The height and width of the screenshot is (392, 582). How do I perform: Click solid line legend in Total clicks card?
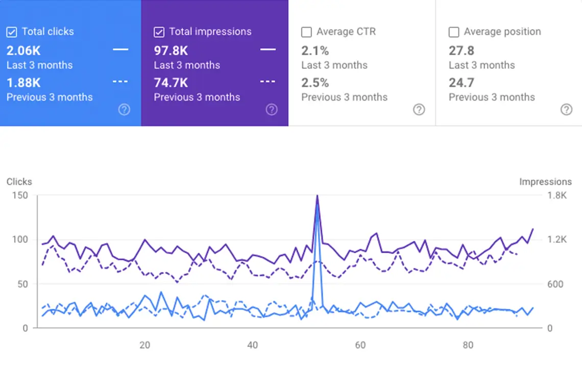120,50
